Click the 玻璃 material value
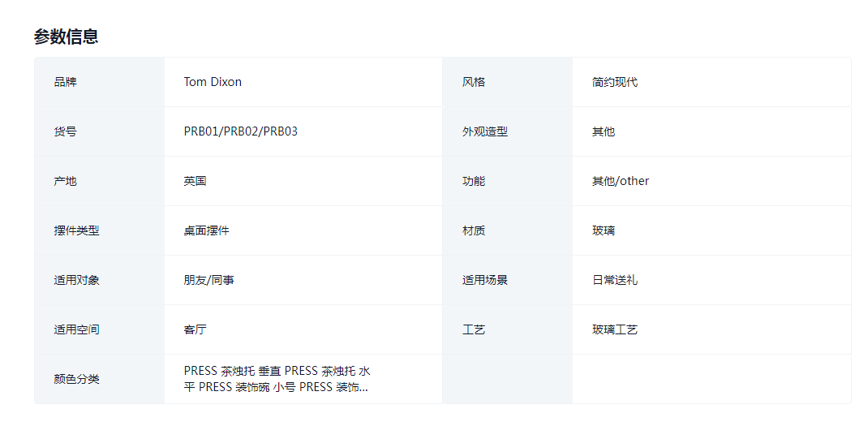 coord(604,230)
